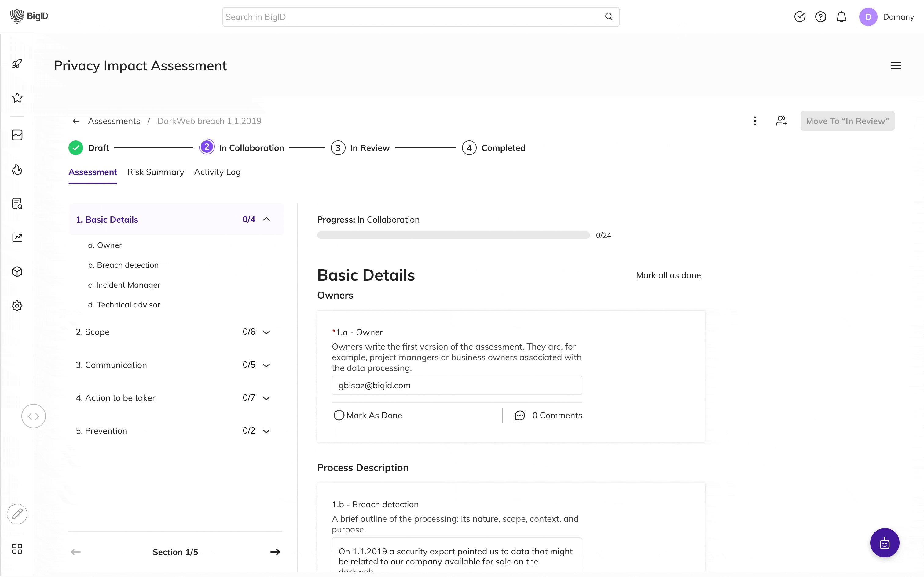Viewport: 924px width, 577px height.
Task: Open the rocket getting-started sidebar icon
Action: pos(17,64)
